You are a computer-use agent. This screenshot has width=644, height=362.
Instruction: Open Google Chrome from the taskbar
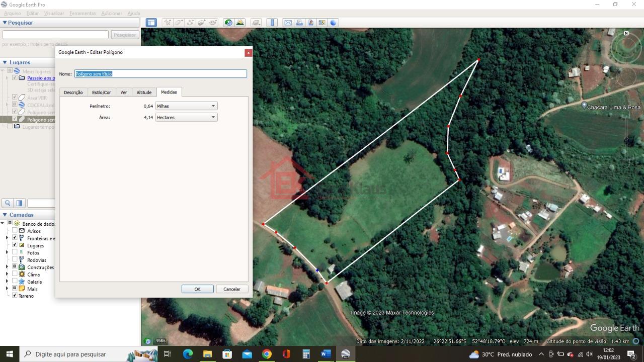tap(267, 354)
